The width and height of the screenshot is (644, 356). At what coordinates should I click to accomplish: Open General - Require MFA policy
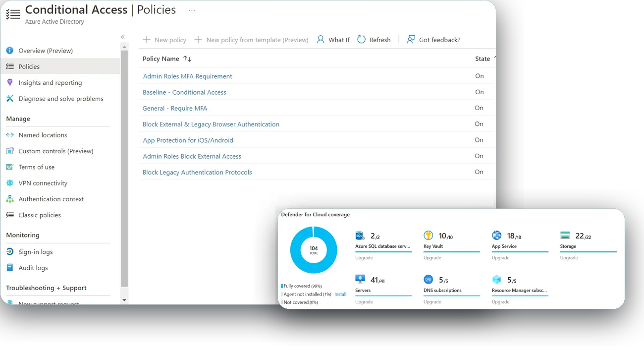[175, 108]
